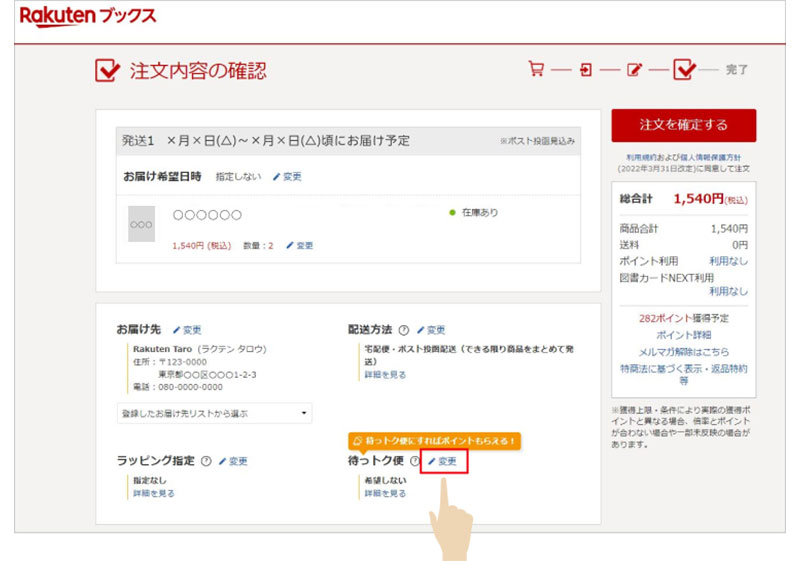Viewport: 800px width, 561px height.
Task: Click 利用なし next to ポイント利用
Action: [729, 261]
